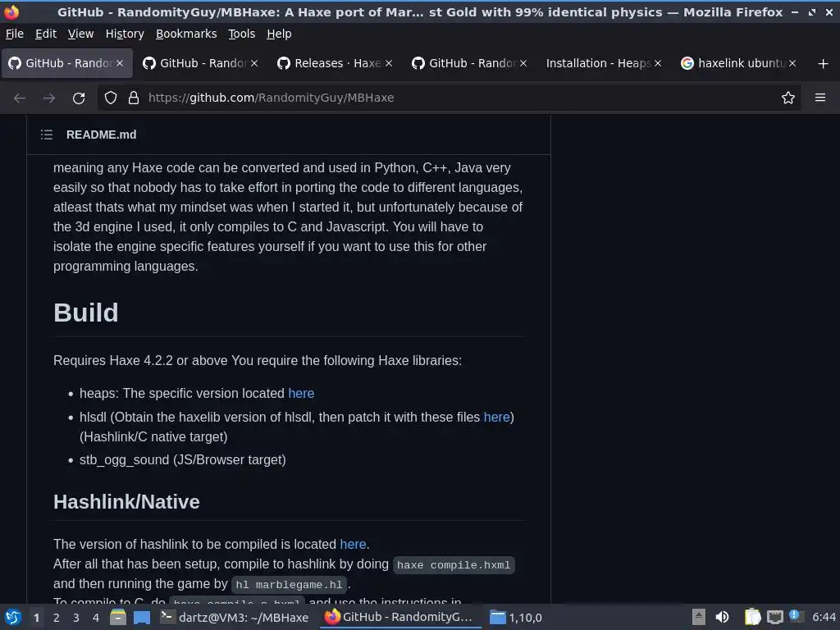Open the volume control tray icon
The width and height of the screenshot is (840, 630).
click(x=722, y=617)
